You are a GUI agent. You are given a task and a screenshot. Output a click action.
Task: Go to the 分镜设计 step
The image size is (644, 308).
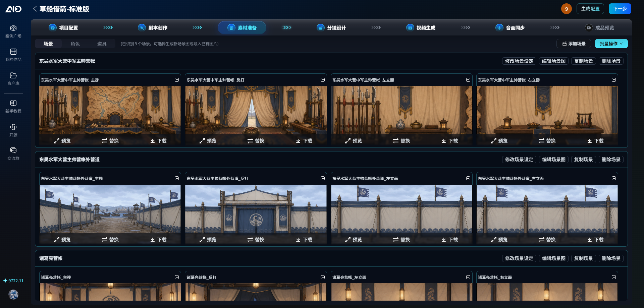tap(331, 27)
